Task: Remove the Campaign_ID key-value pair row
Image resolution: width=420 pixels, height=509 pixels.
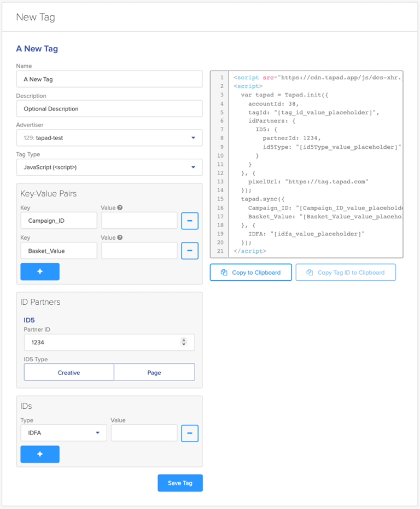Action: coord(189,221)
